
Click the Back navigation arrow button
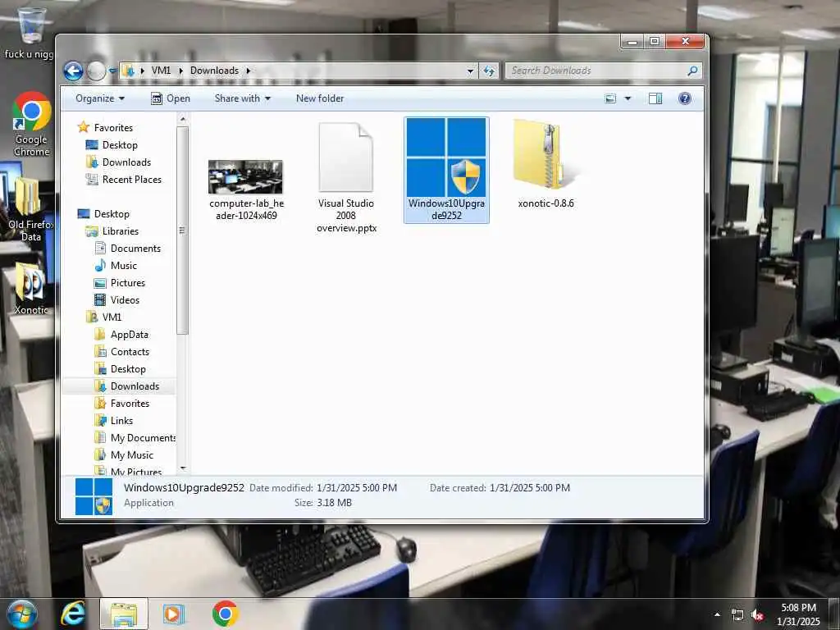(x=73, y=71)
